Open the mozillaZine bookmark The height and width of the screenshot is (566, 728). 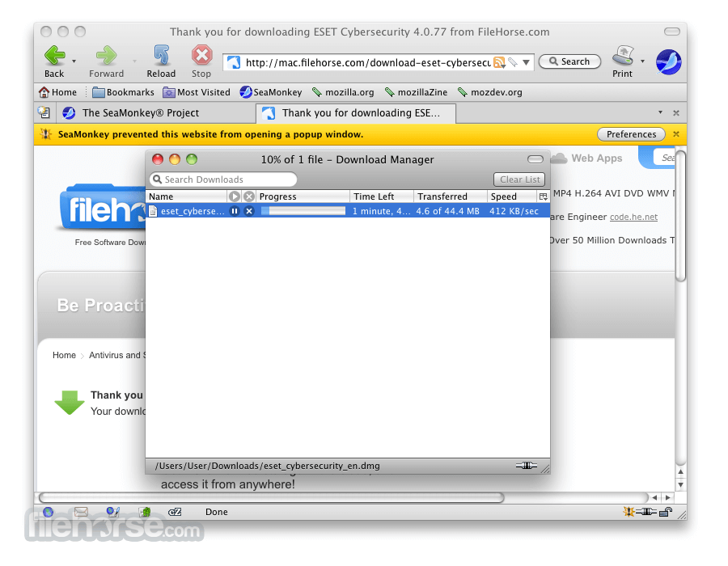coord(416,92)
